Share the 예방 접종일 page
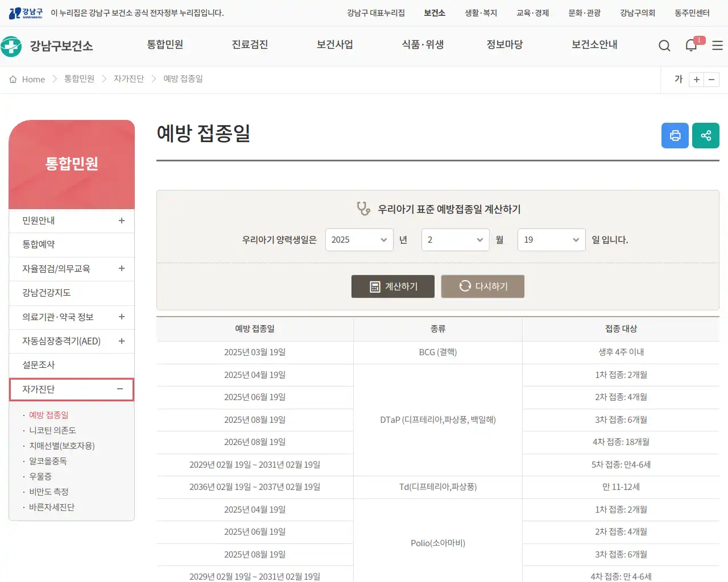Image resolution: width=728 pixels, height=582 pixels. (x=705, y=135)
